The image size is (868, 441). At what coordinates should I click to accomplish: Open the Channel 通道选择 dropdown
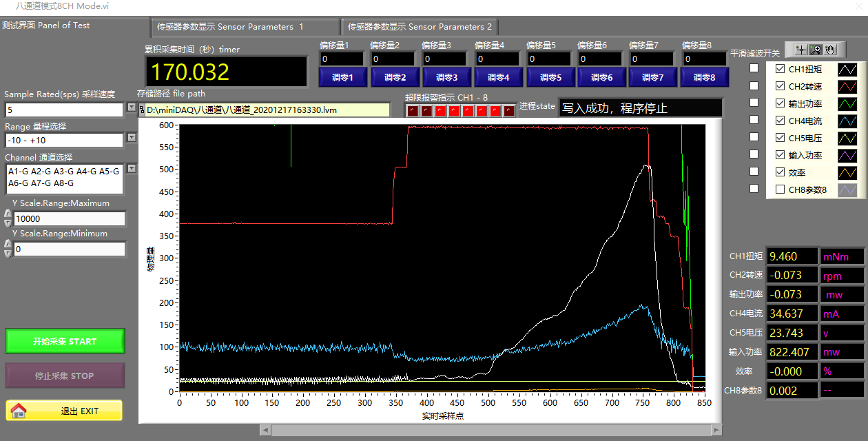tap(132, 169)
